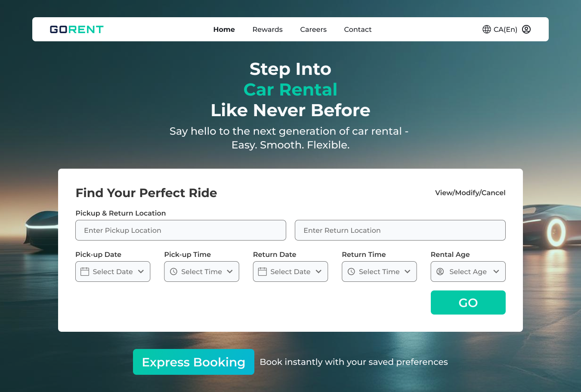Click the Pick-up Date calendar icon
This screenshot has height=392, width=581.
pyautogui.click(x=85, y=272)
